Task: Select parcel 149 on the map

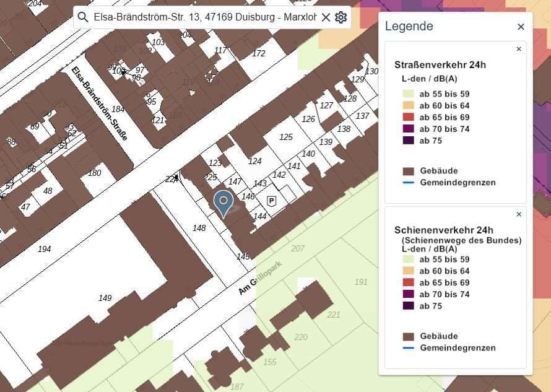Action: [x=105, y=298]
